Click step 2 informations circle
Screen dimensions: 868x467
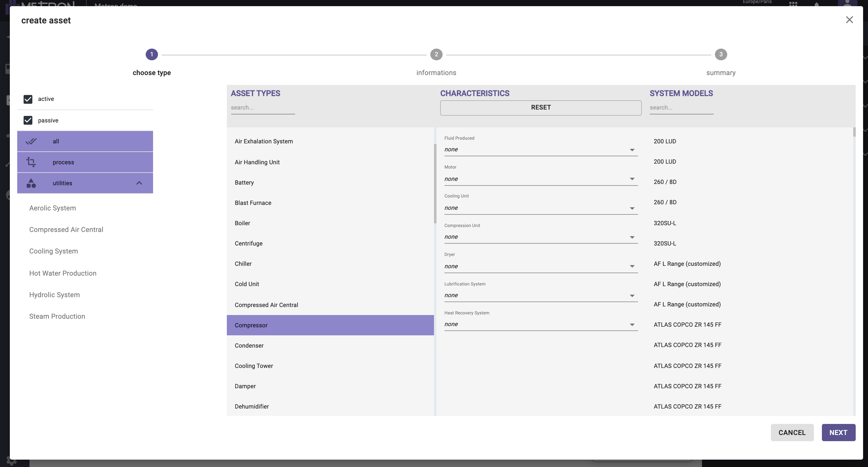(436, 55)
